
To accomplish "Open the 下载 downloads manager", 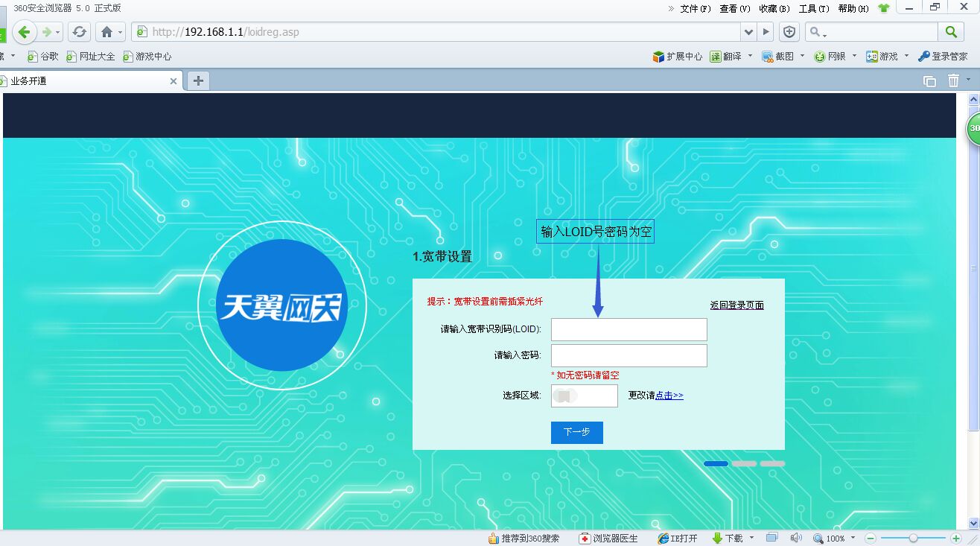I will pyautogui.click(x=728, y=538).
